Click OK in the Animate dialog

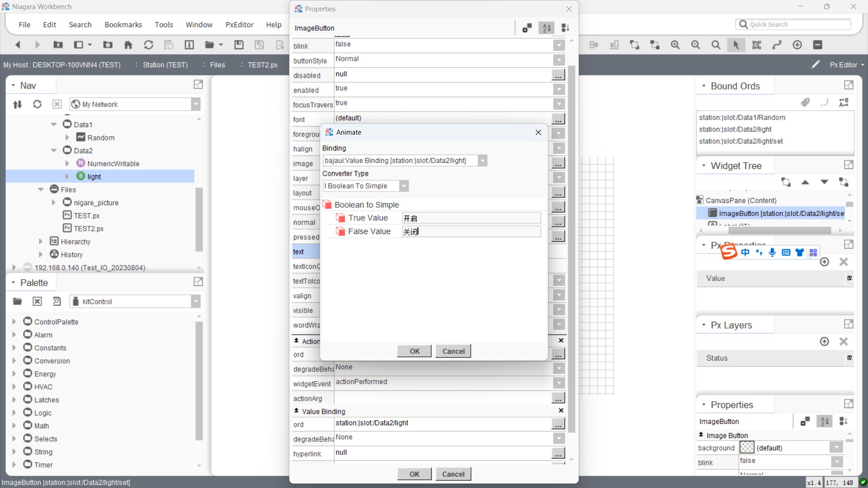pyautogui.click(x=414, y=351)
